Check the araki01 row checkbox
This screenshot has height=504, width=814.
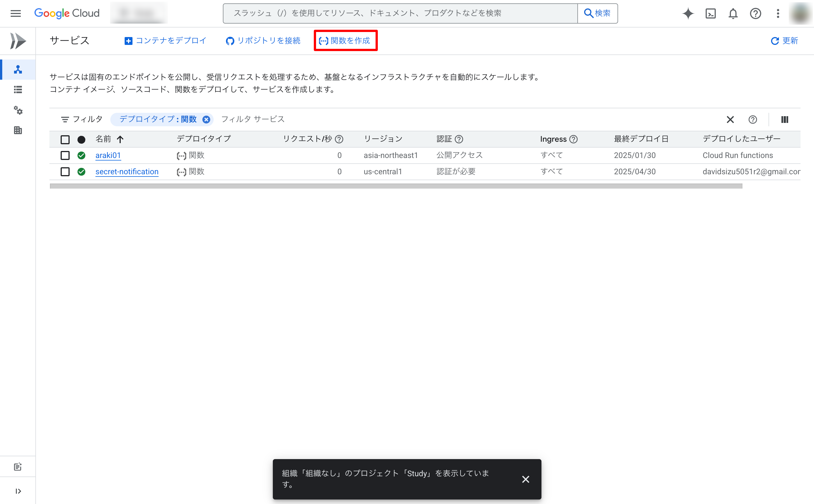coord(65,155)
